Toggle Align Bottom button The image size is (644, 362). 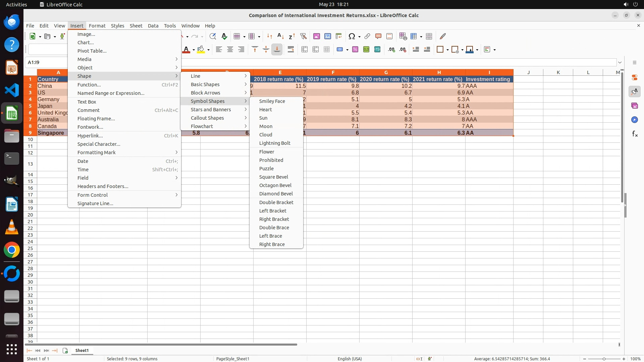tap(277, 50)
